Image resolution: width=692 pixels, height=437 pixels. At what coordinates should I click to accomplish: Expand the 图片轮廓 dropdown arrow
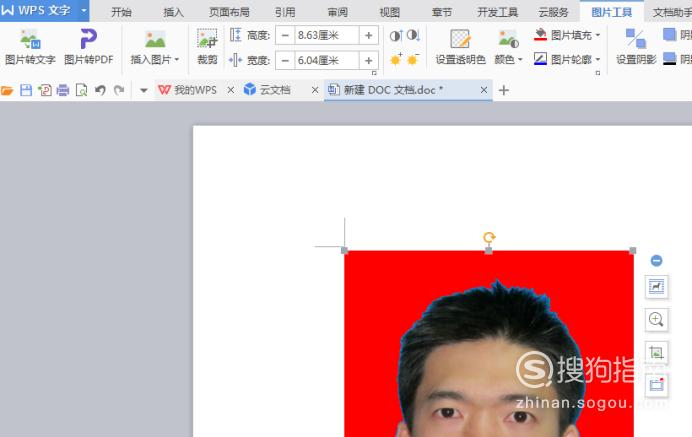[598, 59]
